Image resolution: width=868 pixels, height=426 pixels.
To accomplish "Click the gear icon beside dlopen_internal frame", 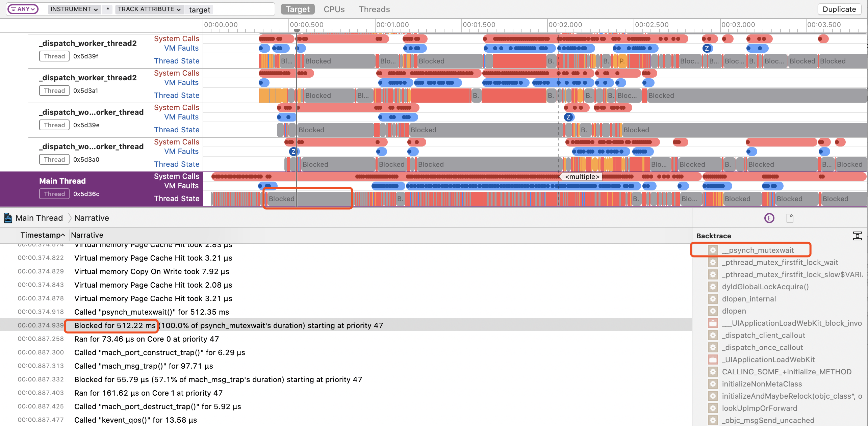I will [x=713, y=299].
